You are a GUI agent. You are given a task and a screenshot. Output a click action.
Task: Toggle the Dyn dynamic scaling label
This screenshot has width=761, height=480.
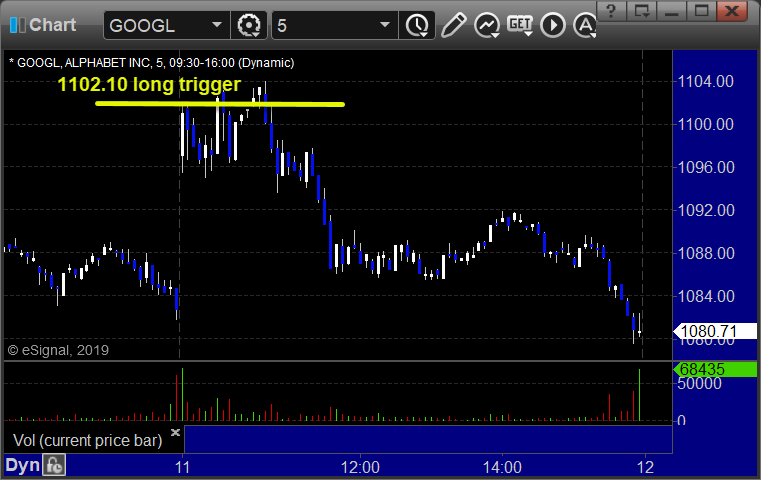[x=22, y=465]
